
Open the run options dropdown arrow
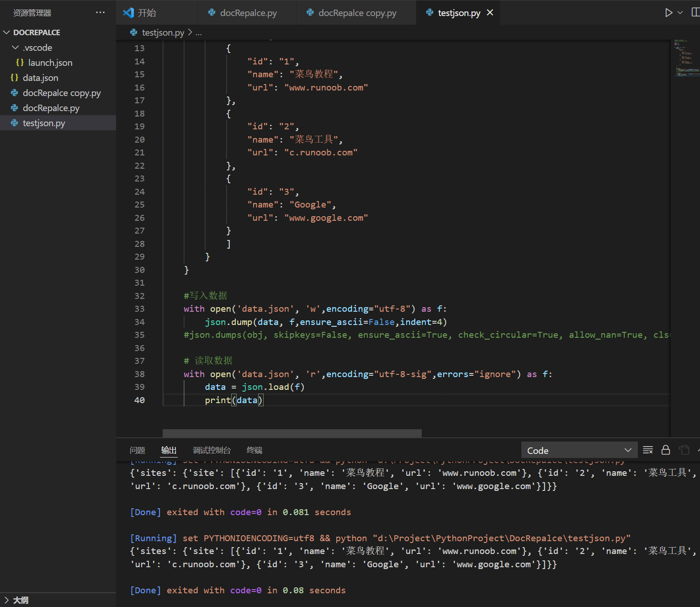pos(680,13)
